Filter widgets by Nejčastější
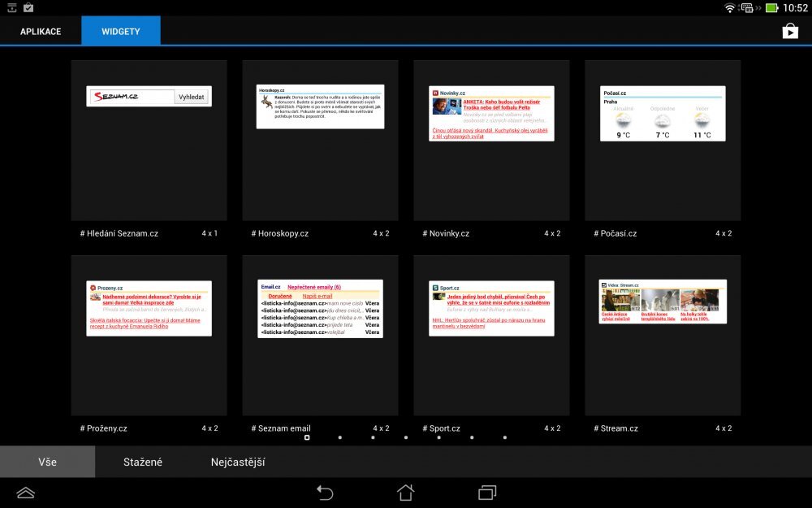Screen dimensions: 812x508 (238, 462)
